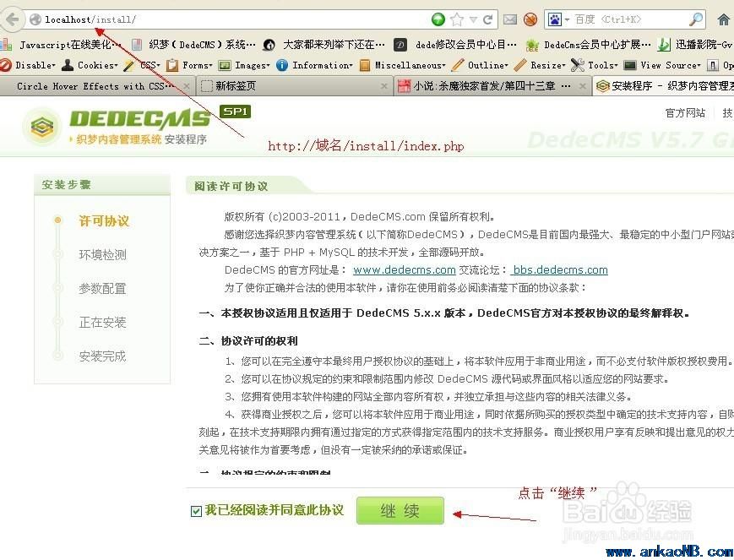Bookmark this page with the star icon
The width and height of the screenshot is (734, 560).
pos(457,19)
